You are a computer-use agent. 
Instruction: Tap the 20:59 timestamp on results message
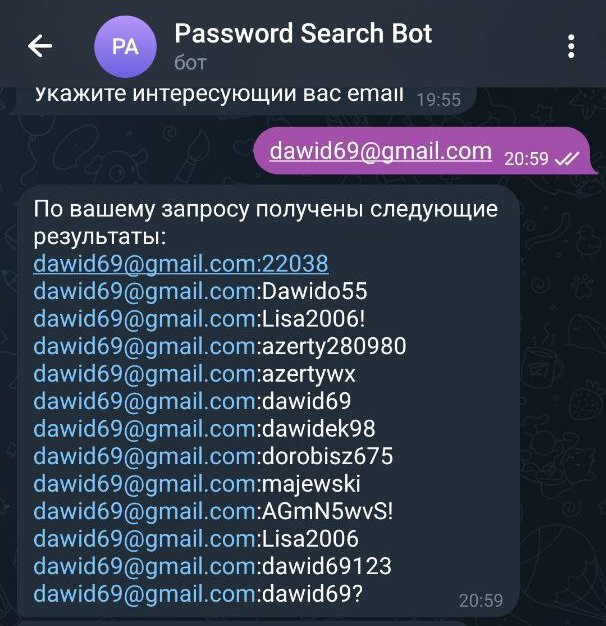coord(481,600)
